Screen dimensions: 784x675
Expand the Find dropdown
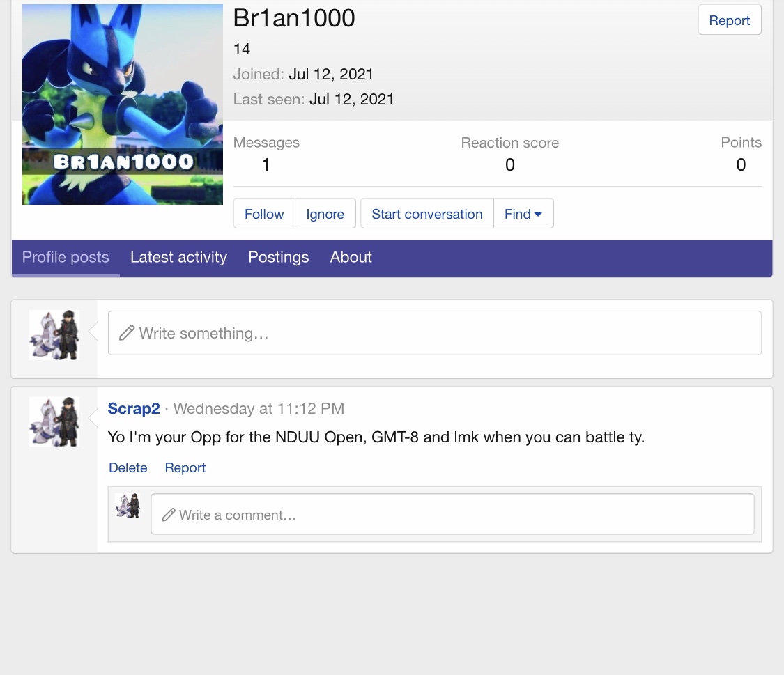pyautogui.click(x=523, y=214)
